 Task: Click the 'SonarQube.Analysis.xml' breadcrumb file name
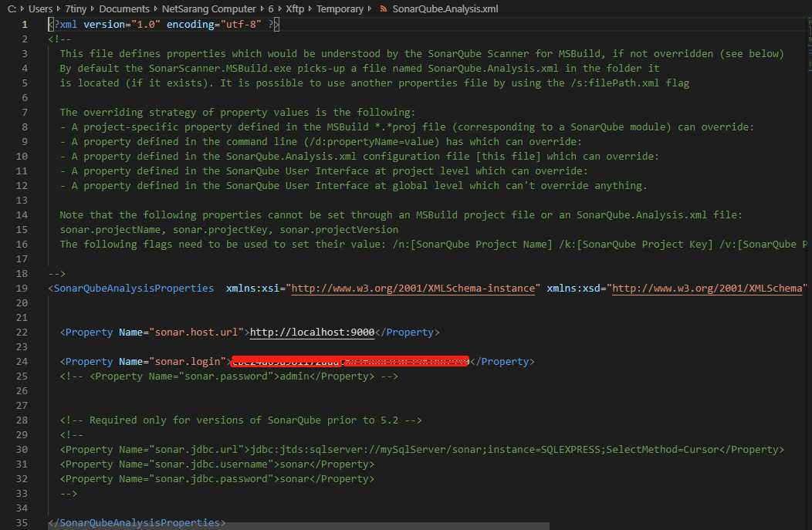pos(445,8)
